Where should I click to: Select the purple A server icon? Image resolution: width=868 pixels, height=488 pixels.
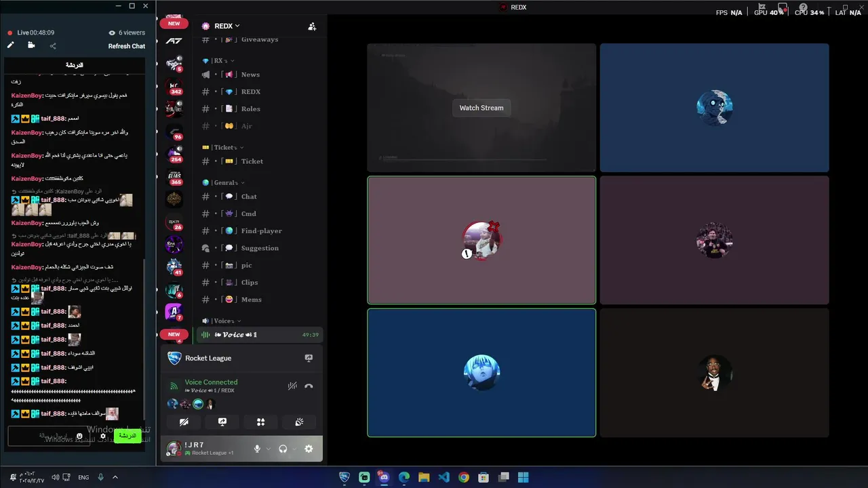[174, 312]
